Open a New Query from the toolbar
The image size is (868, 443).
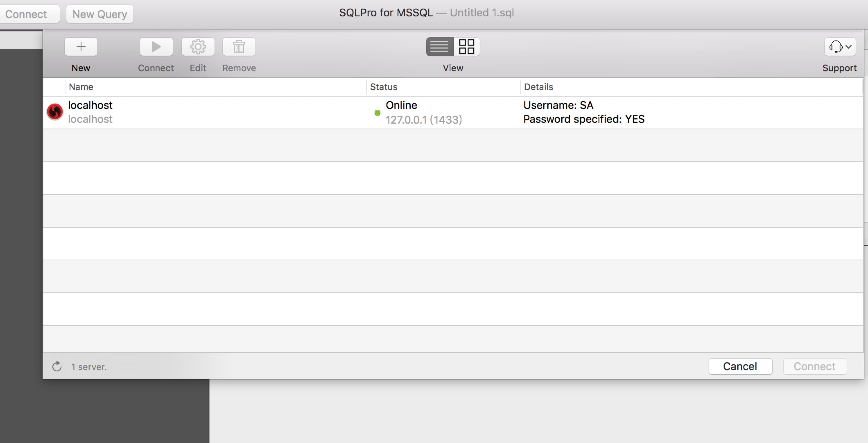(x=99, y=14)
